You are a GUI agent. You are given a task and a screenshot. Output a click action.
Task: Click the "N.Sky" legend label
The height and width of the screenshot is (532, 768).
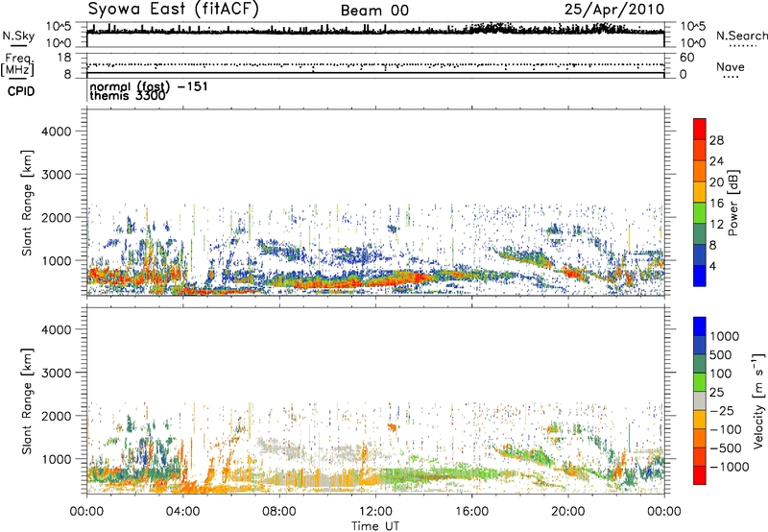point(18,36)
